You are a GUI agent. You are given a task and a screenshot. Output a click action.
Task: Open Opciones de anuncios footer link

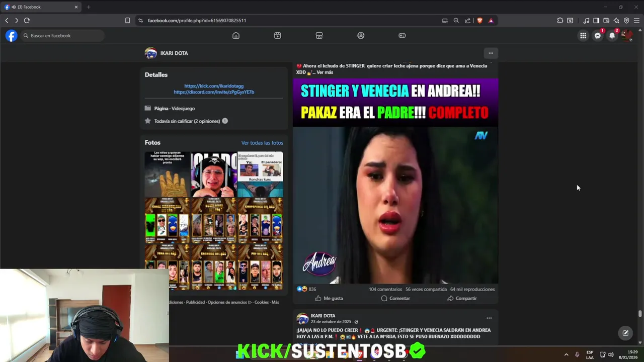(x=229, y=303)
